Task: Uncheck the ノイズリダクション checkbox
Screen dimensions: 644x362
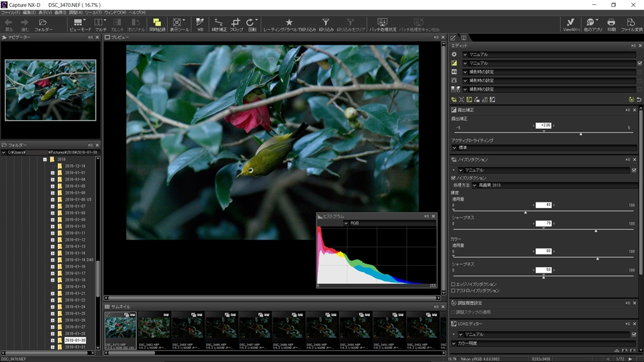Action: pos(454,178)
